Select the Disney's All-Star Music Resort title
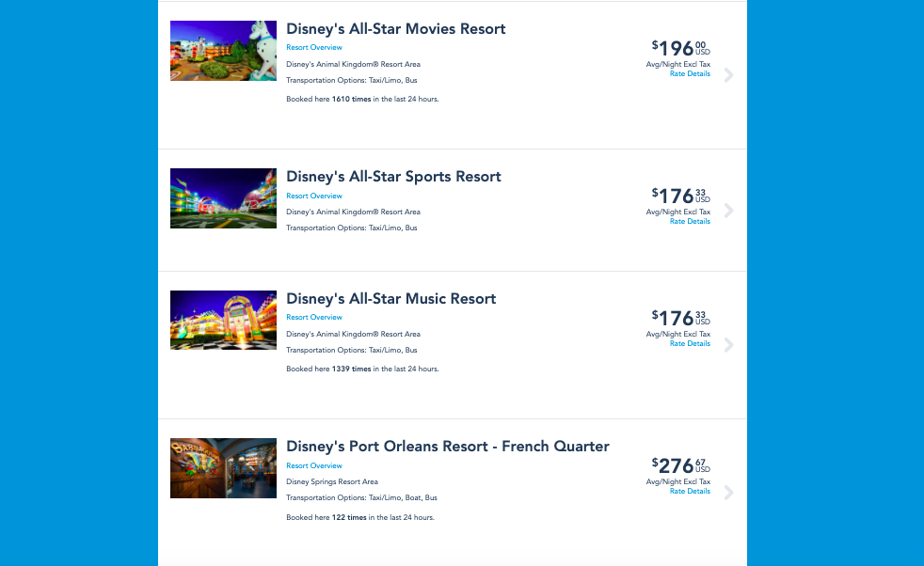The width and height of the screenshot is (924, 566). pyautogui.click(x=390, y=299)
